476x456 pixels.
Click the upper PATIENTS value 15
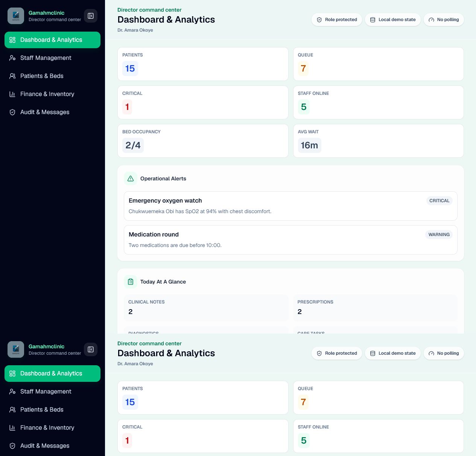(x=130, y=69)
